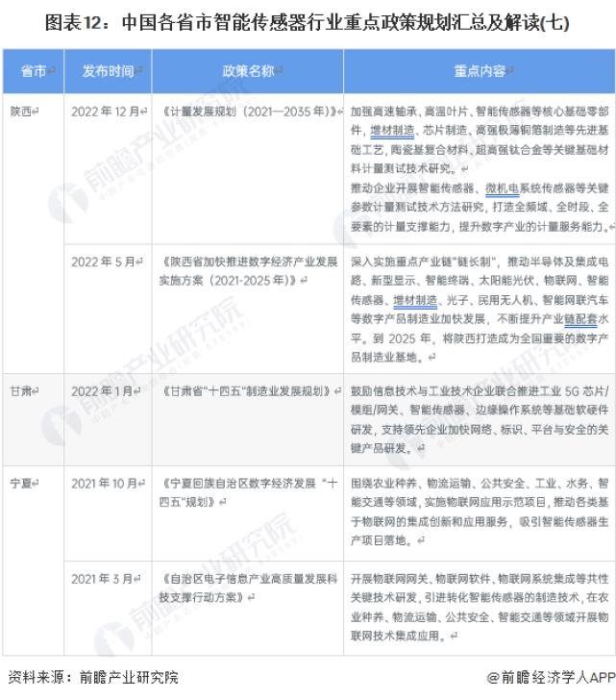Click content paragraph starting 深入实施重点产业链
616x700 pixels.
tap(480, 309)
